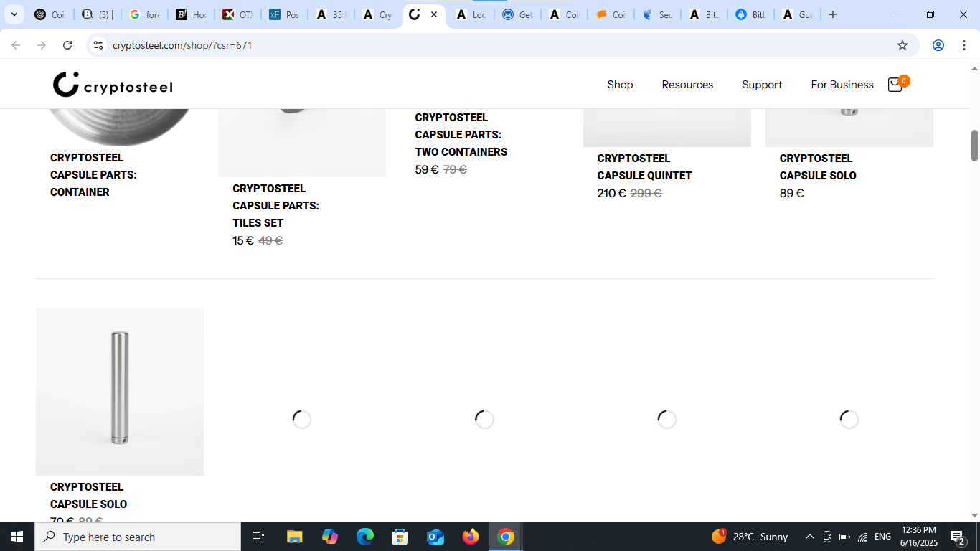Close the active Cryptosteel tab

[x=434, y=14]
